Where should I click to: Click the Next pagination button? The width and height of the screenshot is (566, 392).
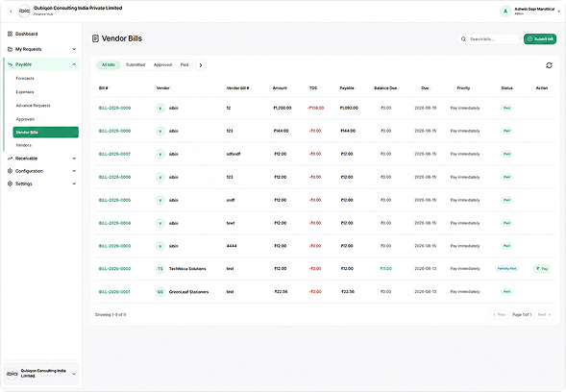pyautogui.click(x=544, y=315)
